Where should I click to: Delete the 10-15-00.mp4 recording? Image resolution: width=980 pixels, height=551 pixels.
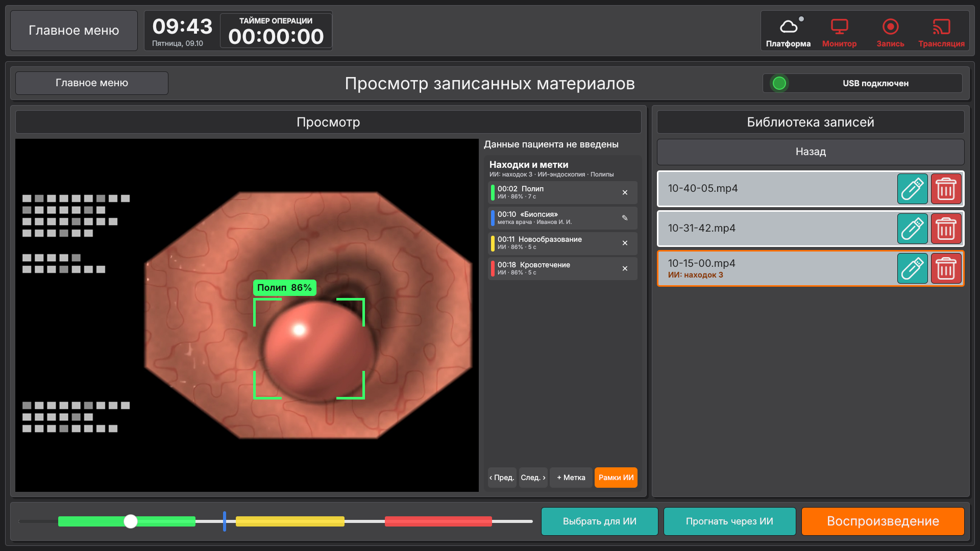point(946,268)
